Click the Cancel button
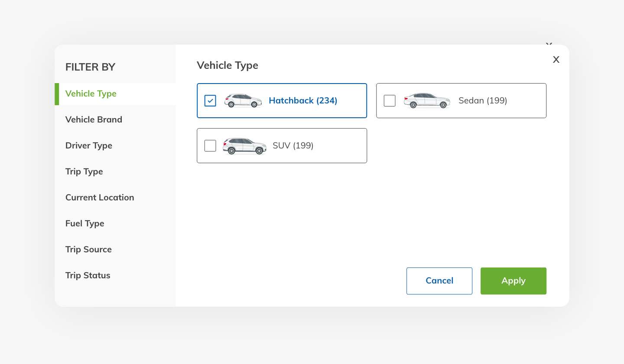 tap(439, 281)
